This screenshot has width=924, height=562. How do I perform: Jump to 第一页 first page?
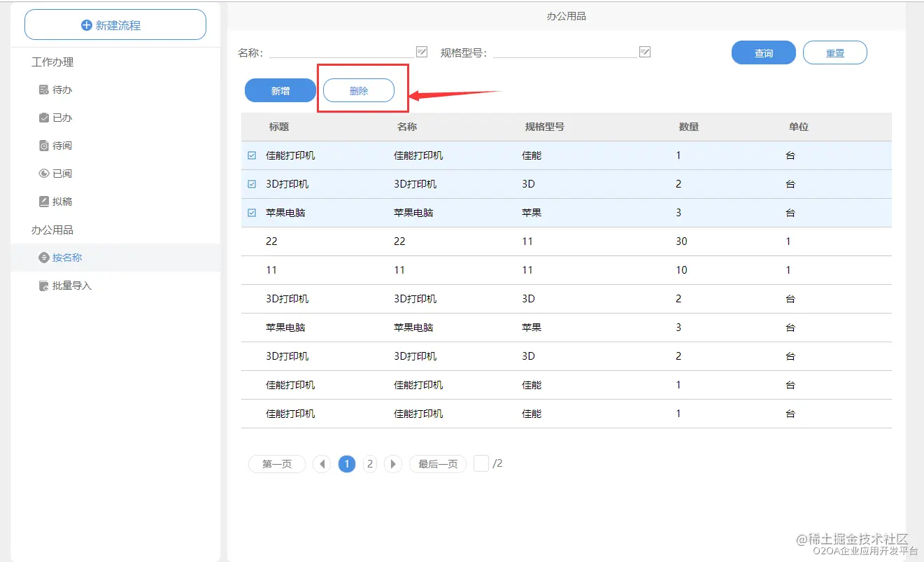(x=277, y=464)
